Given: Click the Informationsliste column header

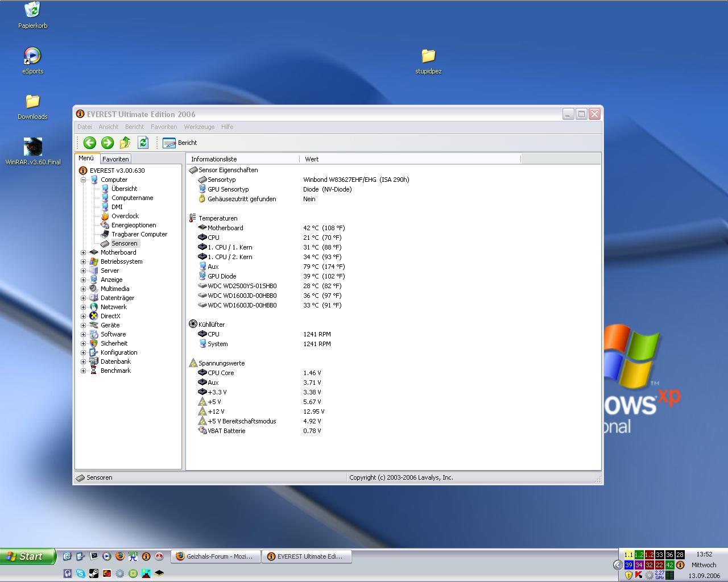Looking at the screenshot, I should coord(243,159).
